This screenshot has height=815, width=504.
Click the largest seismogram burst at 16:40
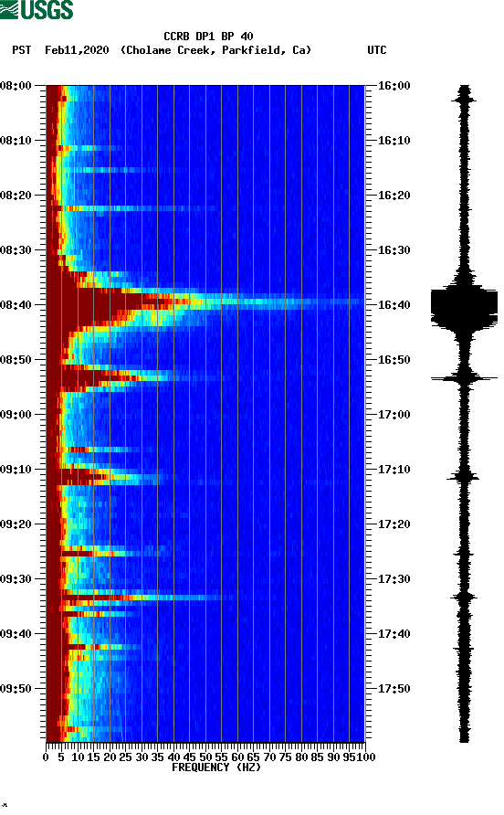pos(465,308)
